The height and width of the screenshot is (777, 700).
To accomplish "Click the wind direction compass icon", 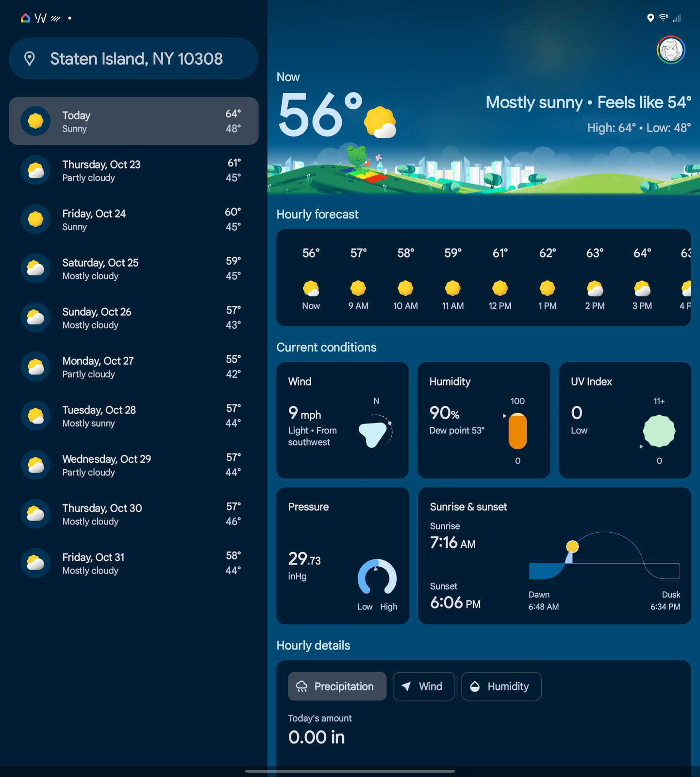I will tap(375, 431).
